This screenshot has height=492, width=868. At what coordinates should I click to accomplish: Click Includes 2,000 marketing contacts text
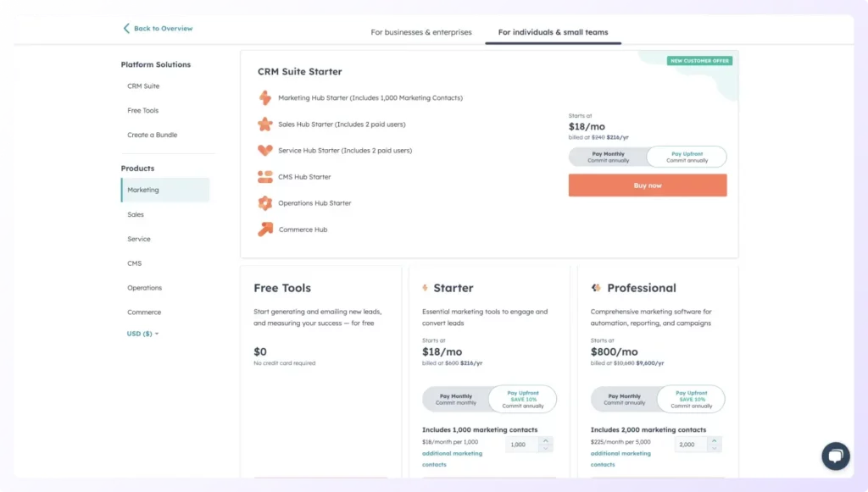(648, 429)
